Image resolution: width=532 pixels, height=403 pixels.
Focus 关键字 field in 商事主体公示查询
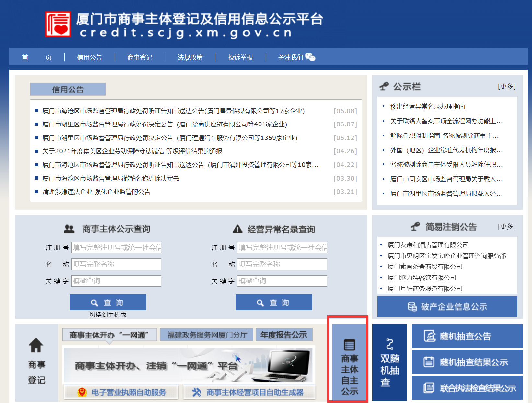(x=116, y=281)
